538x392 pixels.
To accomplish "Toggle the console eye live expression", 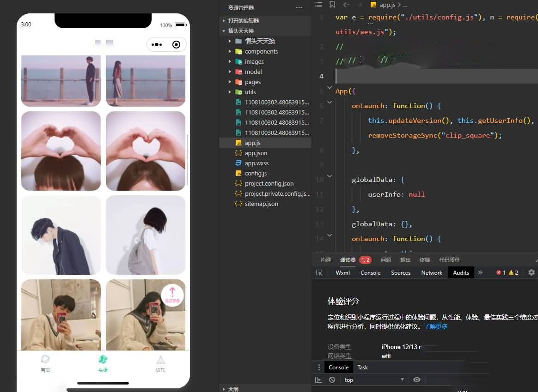I will [417, 380].
